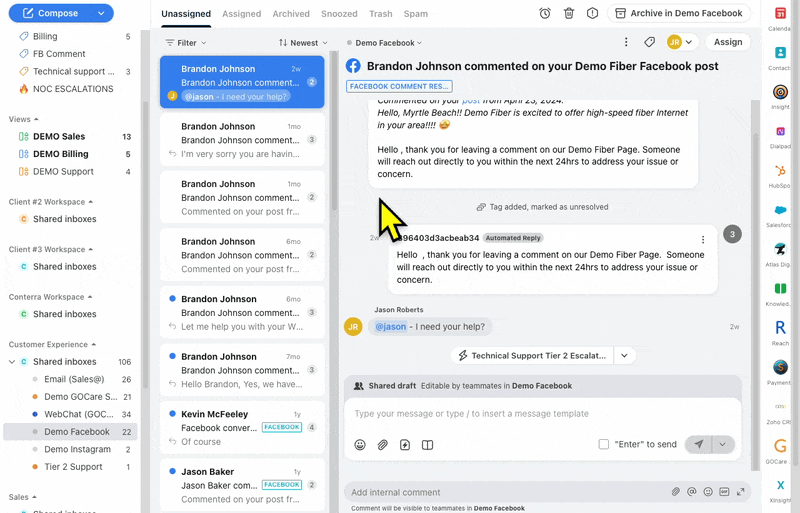
Task: Toggle "Enter" to send checkbox
Action: pyautogui.click(x=604, y=444)
